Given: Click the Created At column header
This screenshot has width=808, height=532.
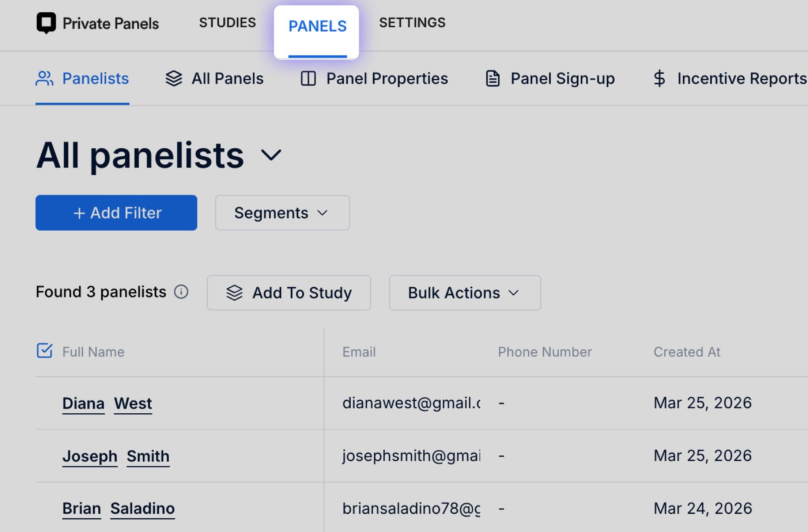Looking at the screenshot, I should pyautogui.click(x=686, y=352).
